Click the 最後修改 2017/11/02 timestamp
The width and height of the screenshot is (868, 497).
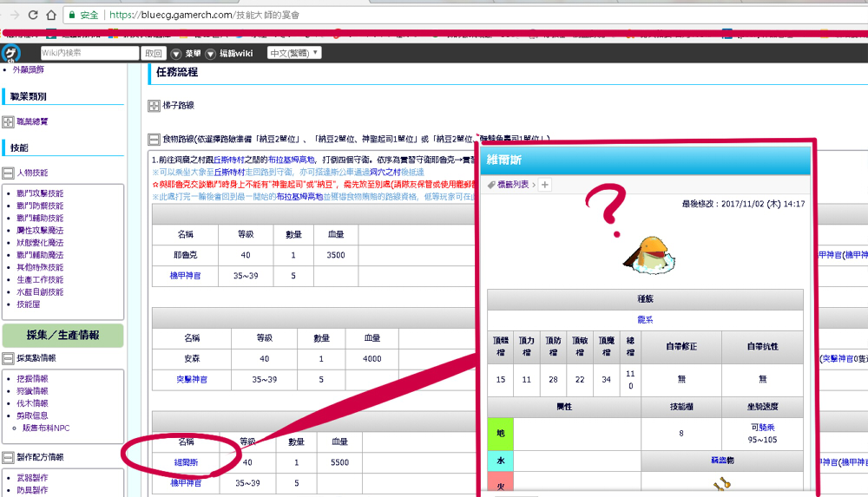[x=743, y=204]
